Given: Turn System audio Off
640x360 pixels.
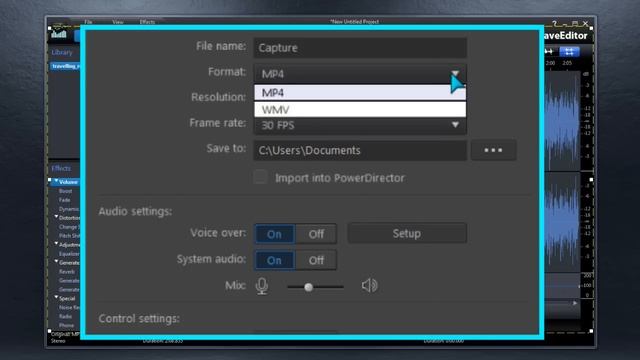Looking at the screenshot, I should coord(316,260).
